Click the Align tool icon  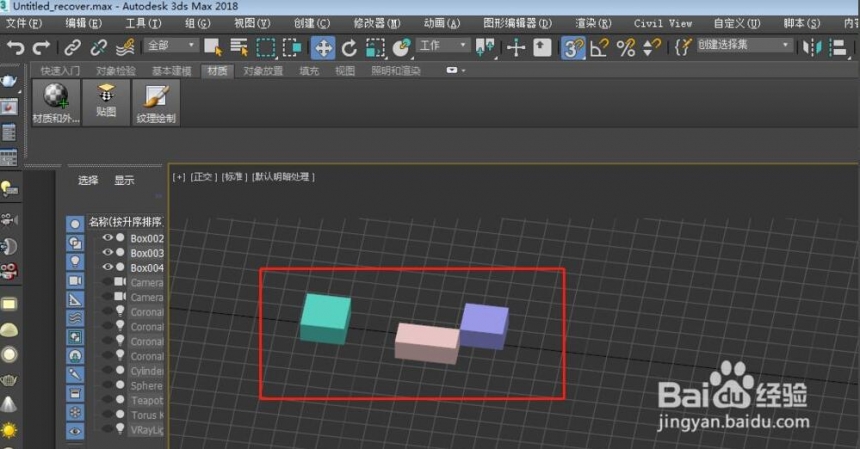[x=838, y=48]
